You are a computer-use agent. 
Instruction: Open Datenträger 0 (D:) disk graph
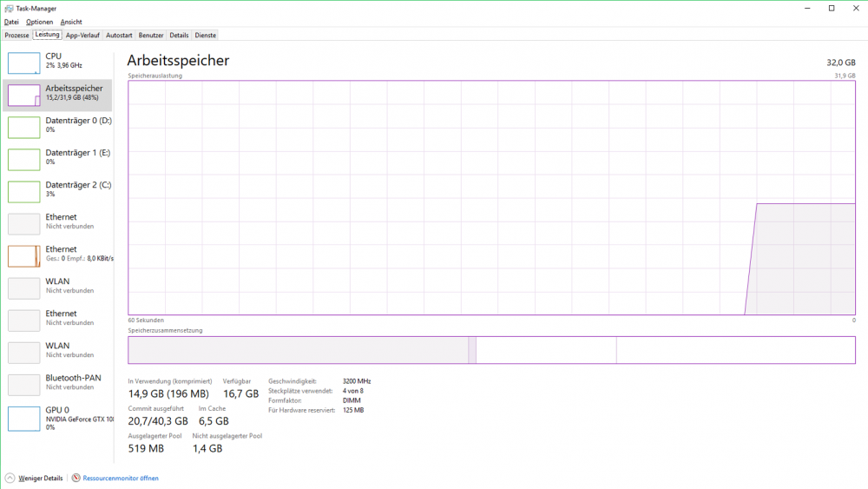pyautogui.click(x=24, y=128)
